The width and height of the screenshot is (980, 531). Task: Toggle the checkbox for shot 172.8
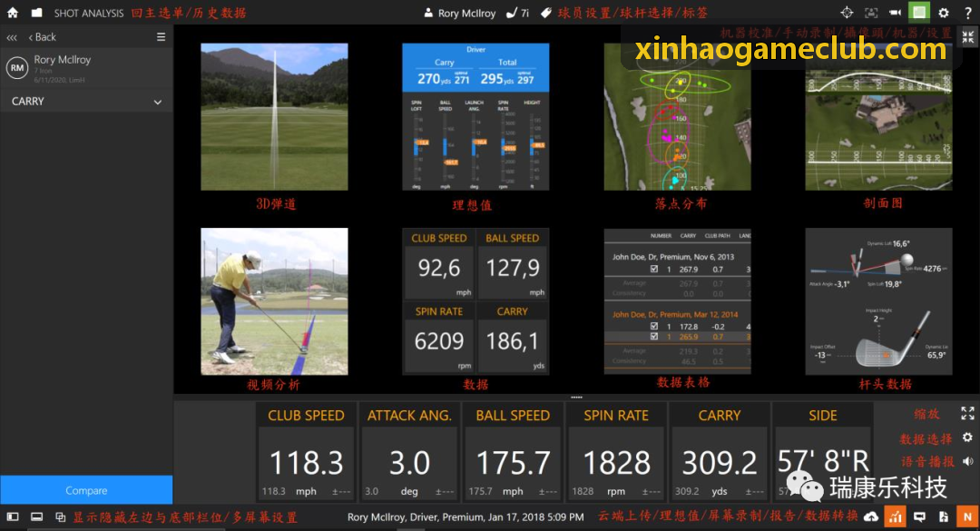653,327
